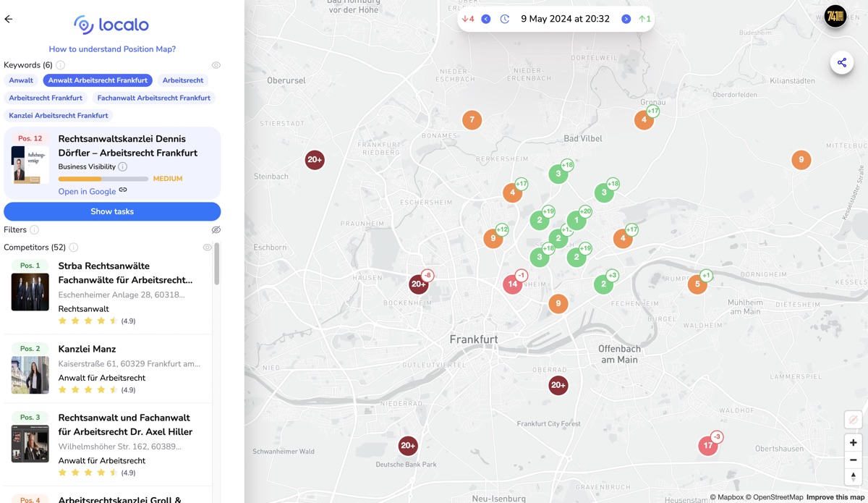Toggle the Competitors eye visibility icon

pyautogui.click(x=207, y=248)
